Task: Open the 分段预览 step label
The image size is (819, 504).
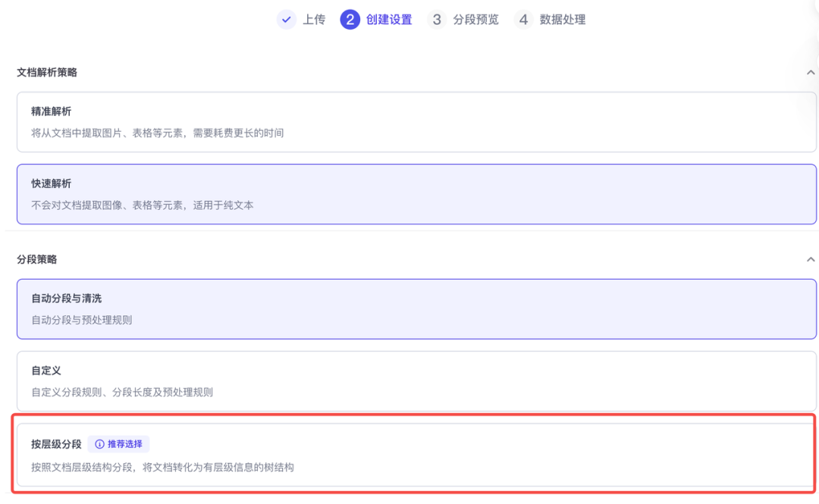Action: (475, 20)
